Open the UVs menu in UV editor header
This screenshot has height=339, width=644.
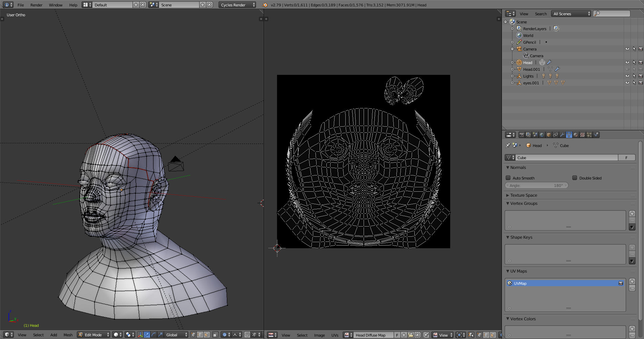[335, 335]
